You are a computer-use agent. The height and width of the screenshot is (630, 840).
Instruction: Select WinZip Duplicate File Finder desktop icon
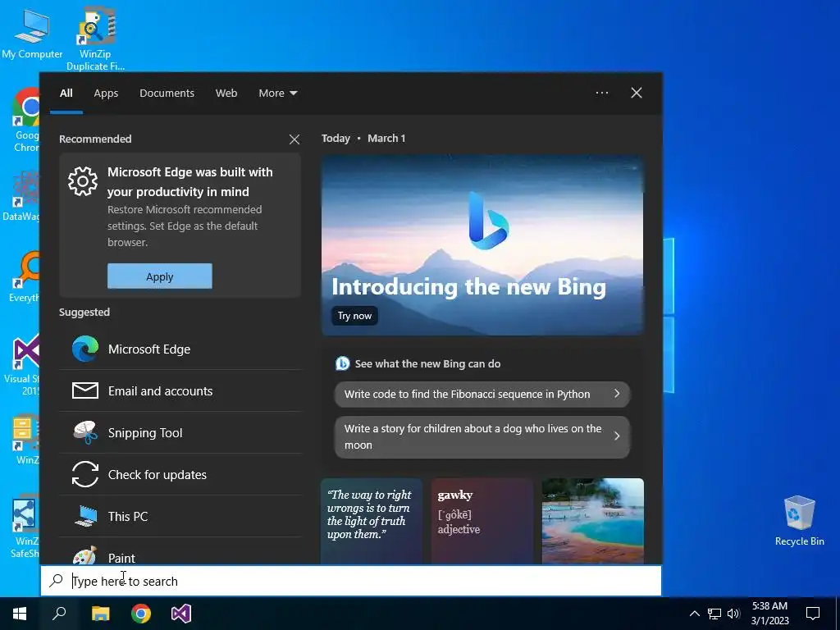coord(95,39)
